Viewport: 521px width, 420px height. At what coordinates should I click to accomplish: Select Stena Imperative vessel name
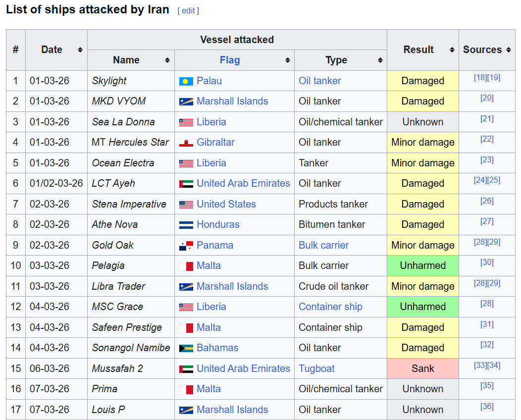click(129, 204)
